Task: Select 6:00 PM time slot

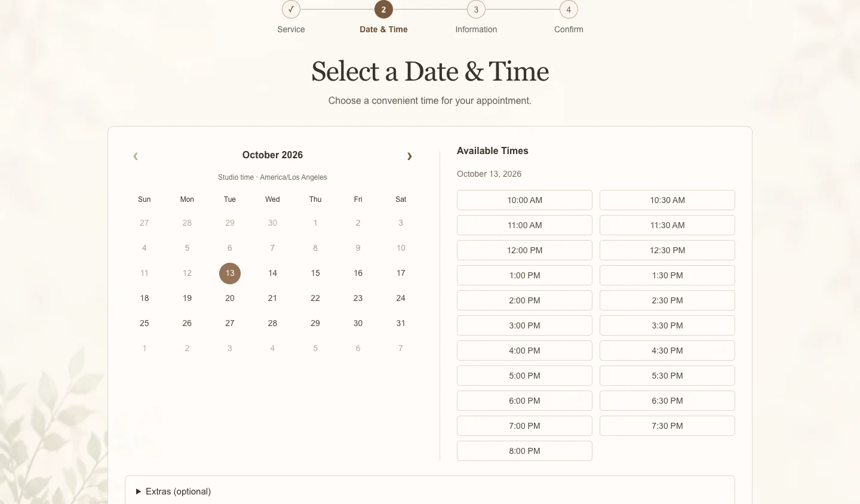Action: tap(524, 401)
